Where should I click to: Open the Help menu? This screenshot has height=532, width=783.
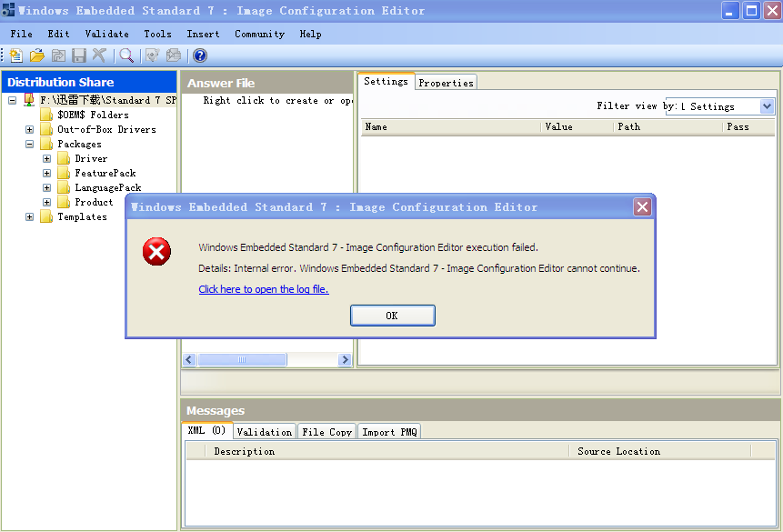(x=311, y=34)
